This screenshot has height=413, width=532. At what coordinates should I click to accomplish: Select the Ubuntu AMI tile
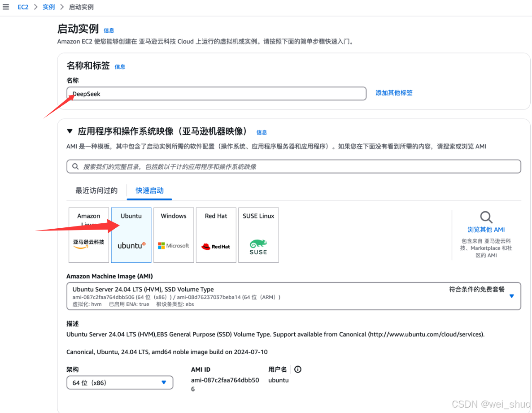click(x=131, y=235)
